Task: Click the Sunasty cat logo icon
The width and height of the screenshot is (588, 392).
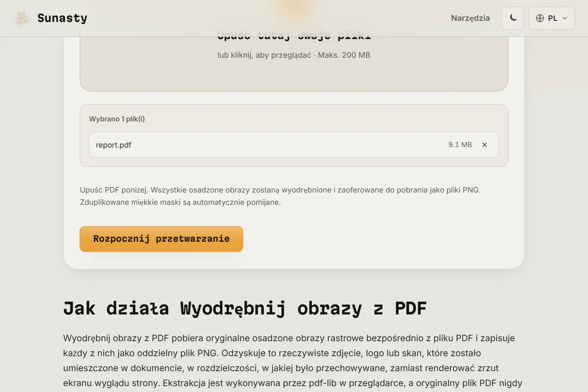Action: click(22, 18)
